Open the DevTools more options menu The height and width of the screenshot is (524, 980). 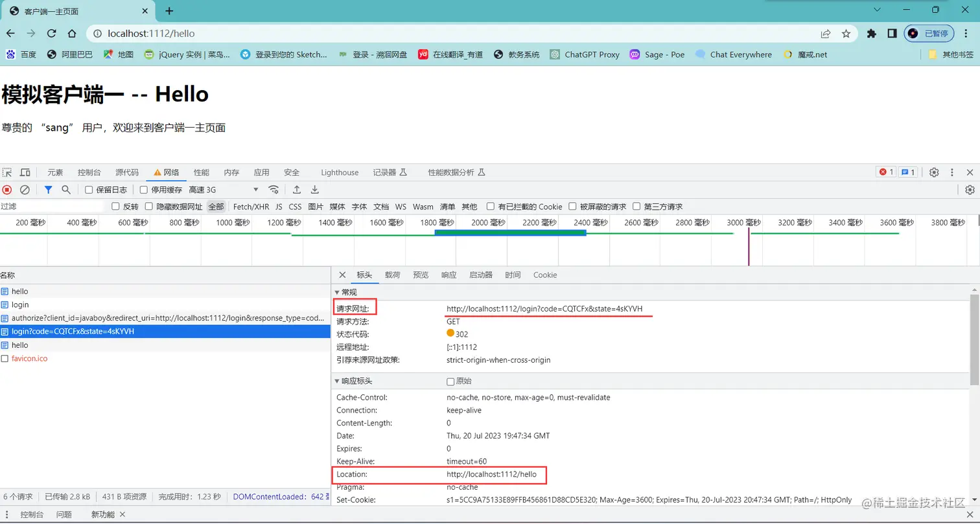tap(952, 172)
